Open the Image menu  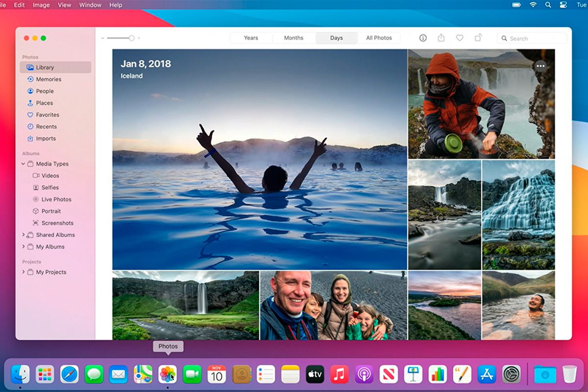tap(41, 5)
